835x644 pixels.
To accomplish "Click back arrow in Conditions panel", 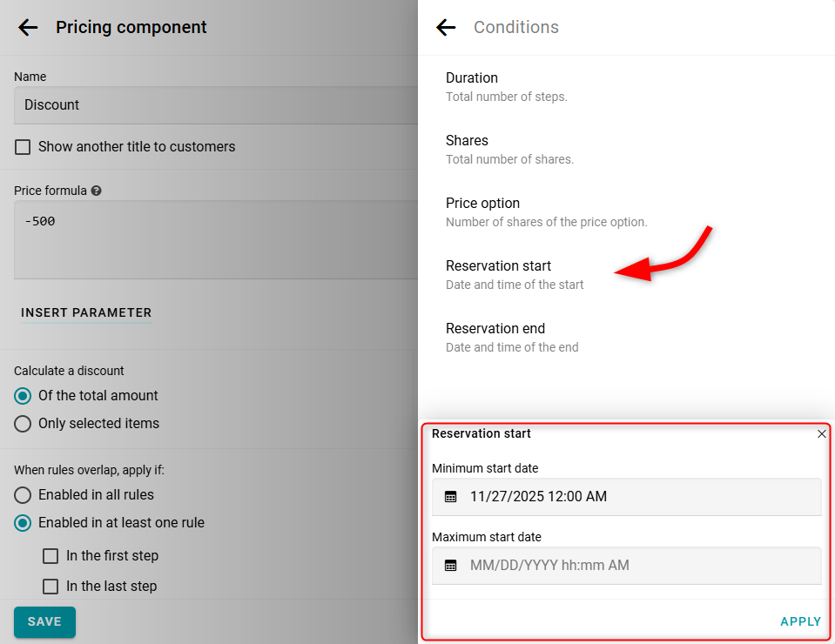I will [446, 27].
